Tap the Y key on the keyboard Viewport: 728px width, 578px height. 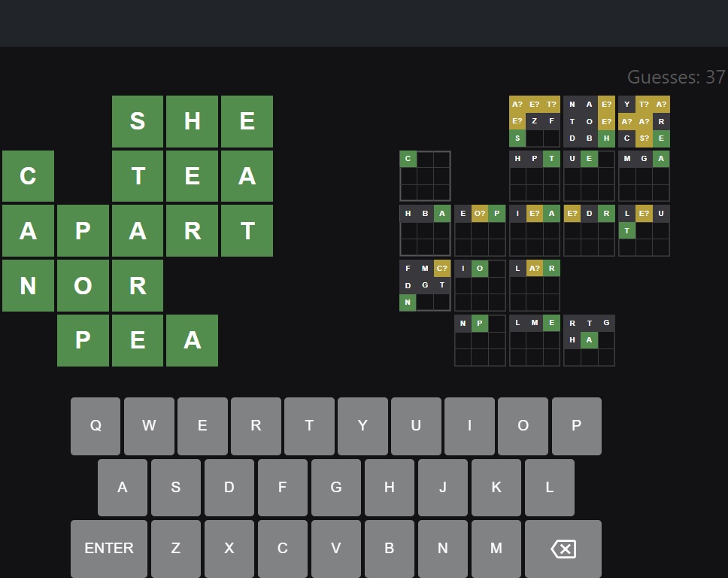[362, 426]
